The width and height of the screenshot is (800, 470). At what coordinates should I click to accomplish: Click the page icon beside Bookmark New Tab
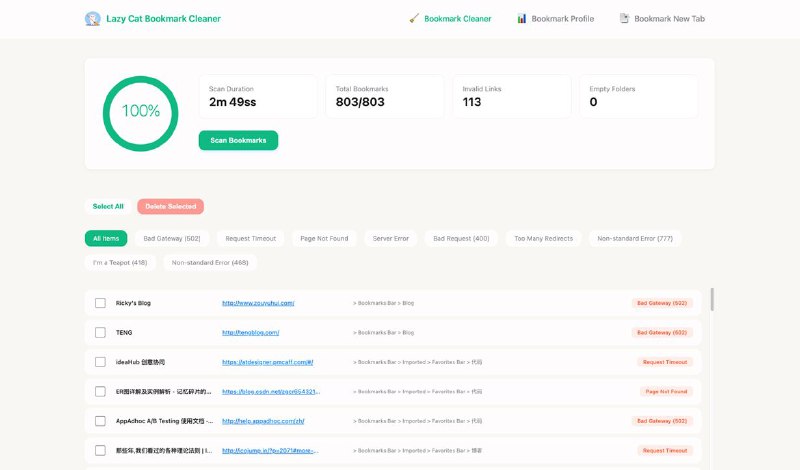pos(624,18)
